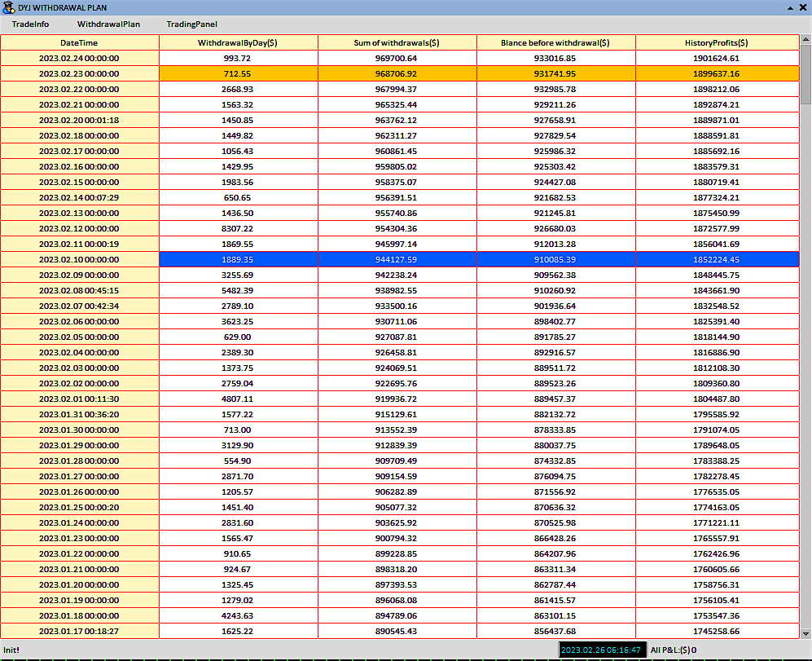Click the Init! status message

coord(11,650)
